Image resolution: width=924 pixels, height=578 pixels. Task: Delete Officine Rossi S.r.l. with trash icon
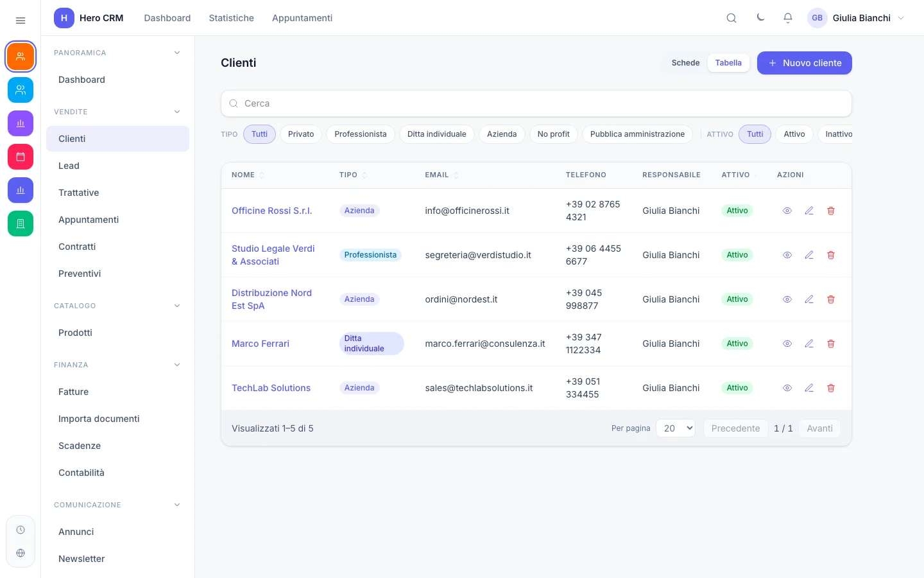(831, 211)
